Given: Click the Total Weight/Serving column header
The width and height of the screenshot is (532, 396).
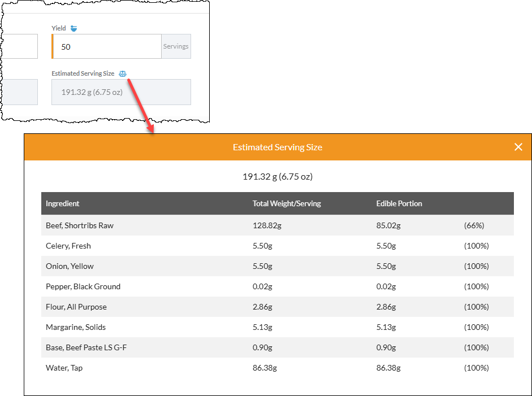Looking at the screenshot, I should pyautogui.click(x=287, y=203).
